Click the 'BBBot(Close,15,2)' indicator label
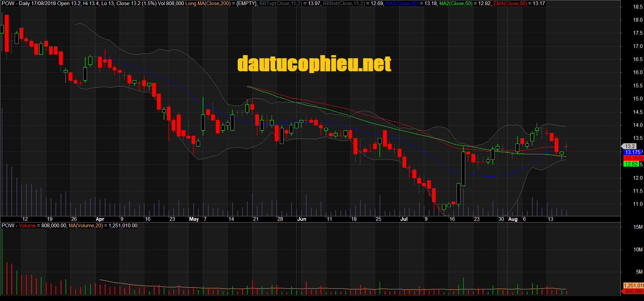The width and height of the screenshot is (644, 301). pos(344,3)
